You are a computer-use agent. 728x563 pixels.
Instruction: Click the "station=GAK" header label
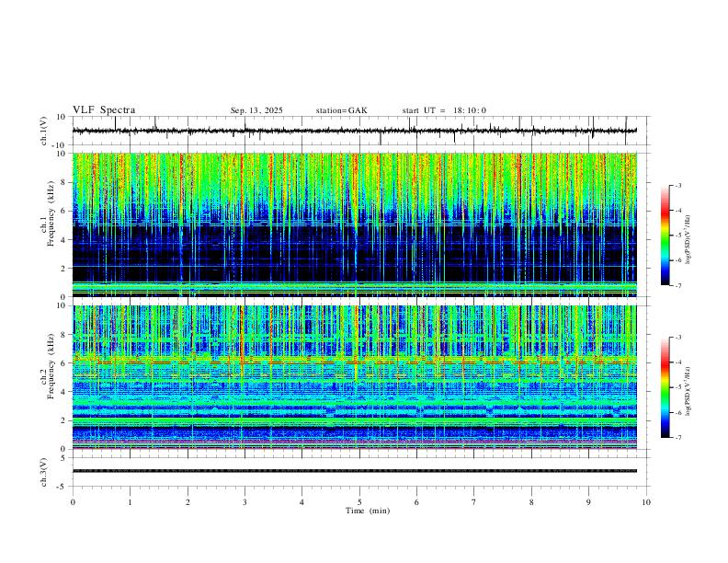click(x=341, y=110)
